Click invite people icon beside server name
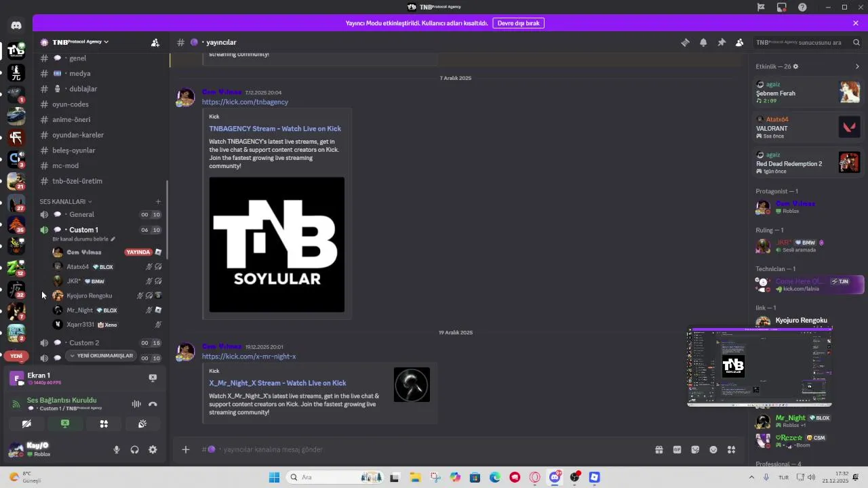This screenshot has height=488, width=868. 155,42
